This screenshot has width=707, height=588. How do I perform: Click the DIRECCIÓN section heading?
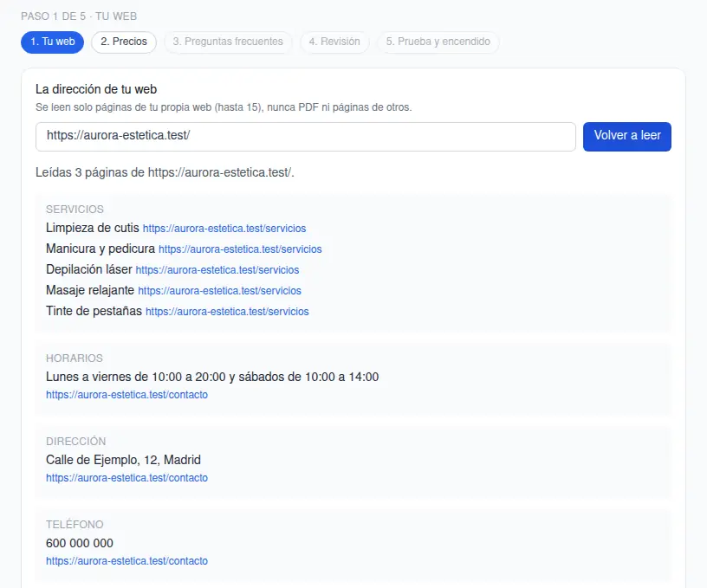75,441
